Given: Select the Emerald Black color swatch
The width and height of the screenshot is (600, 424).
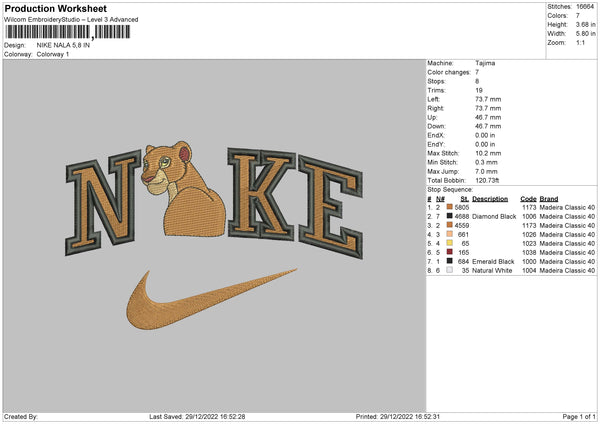Looking at the screenshot, I should point(449,261).
